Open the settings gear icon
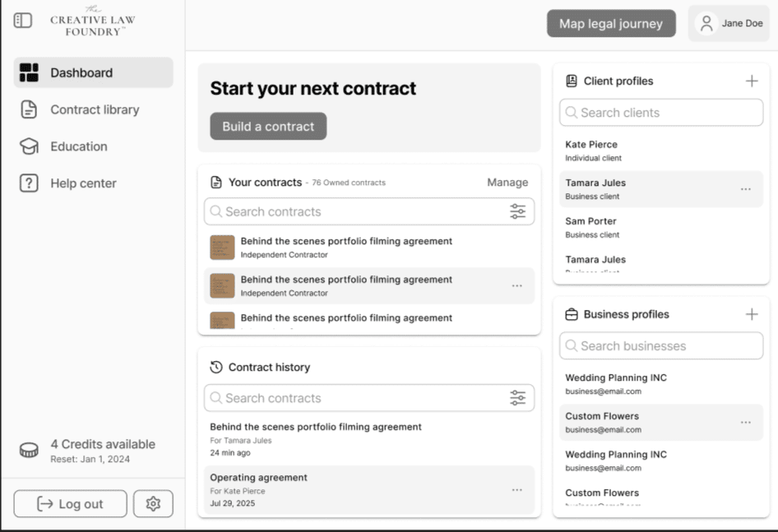This screenshot has width=778, height=532. point(153,504)
